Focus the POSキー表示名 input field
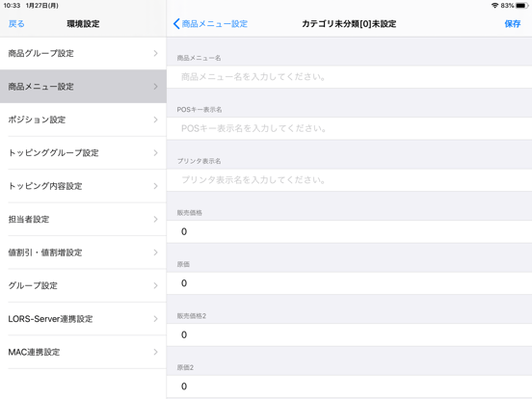This screenshot has width=532, height=399. click(349, 128)
